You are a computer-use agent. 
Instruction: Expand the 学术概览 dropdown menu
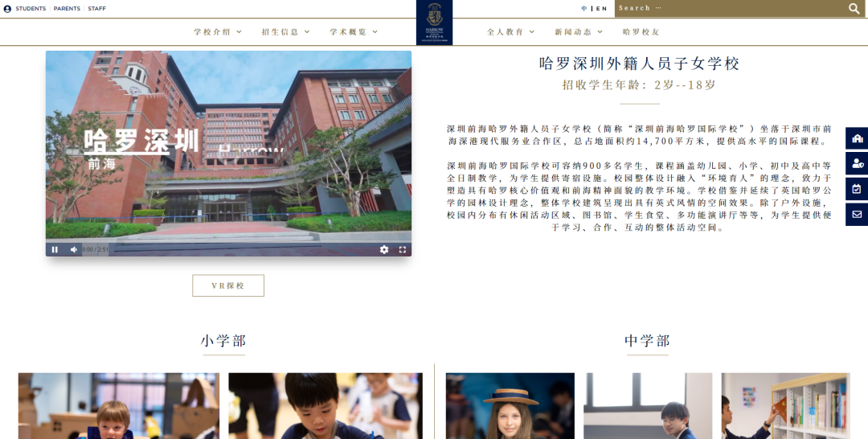pyautogui.click(x=354, y=32)
